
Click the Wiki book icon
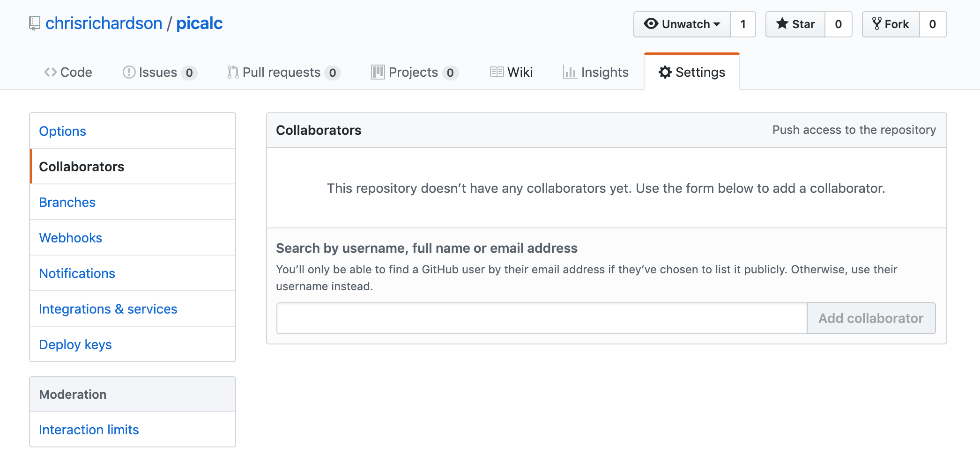(497, 72)
